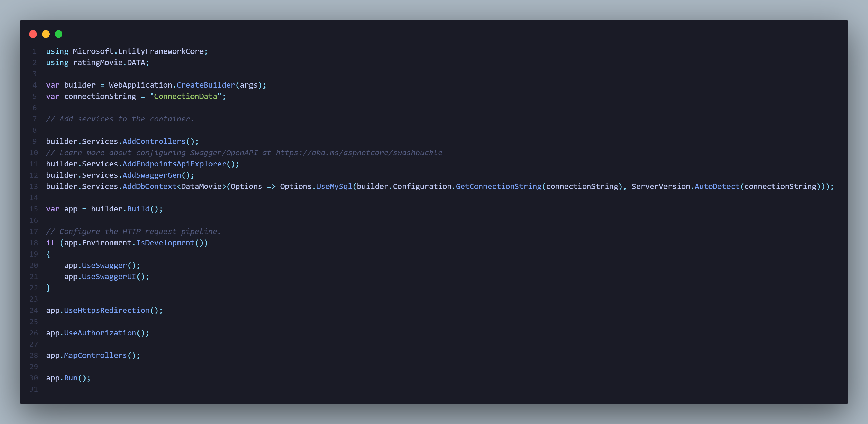Viewport: 868px width, 424px height.
Task: Click the opening brace on line 19
Action: [x=48, y=254]
